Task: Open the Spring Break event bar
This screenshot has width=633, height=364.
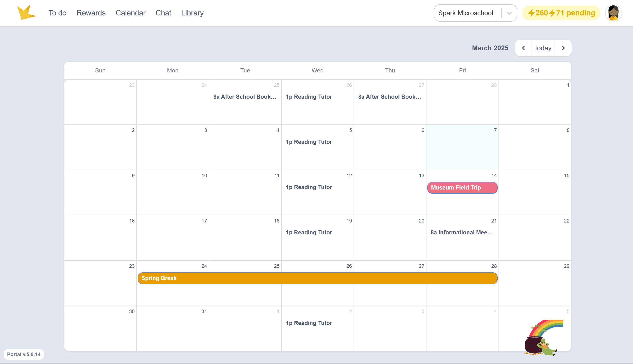Action: pos(317,278)
